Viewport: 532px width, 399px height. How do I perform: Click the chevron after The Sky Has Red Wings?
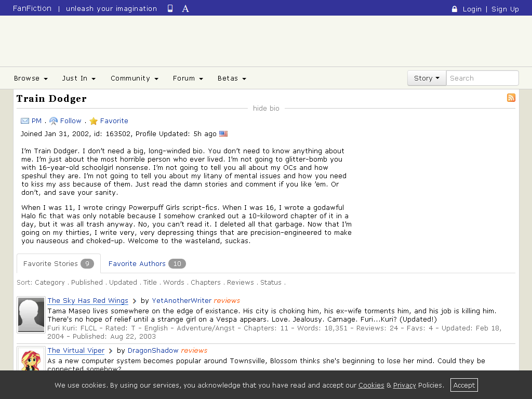point(135,301)
